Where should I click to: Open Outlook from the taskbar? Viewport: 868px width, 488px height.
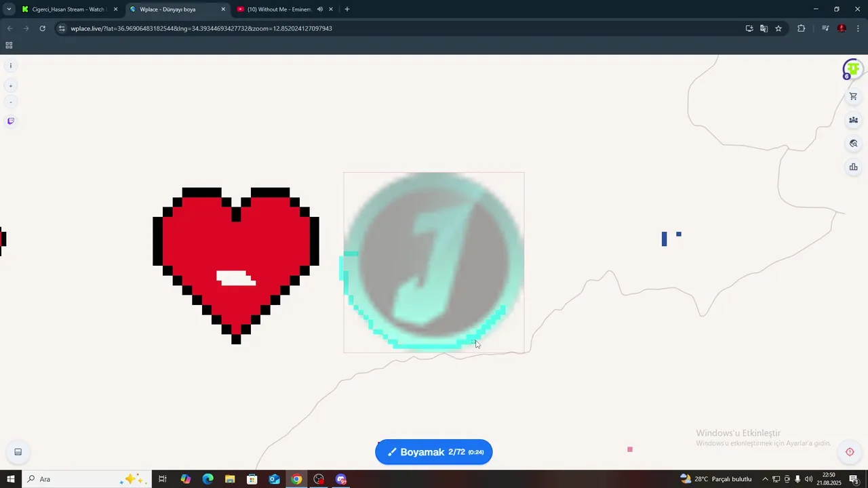pyautogui.click(x=274, y=479)
